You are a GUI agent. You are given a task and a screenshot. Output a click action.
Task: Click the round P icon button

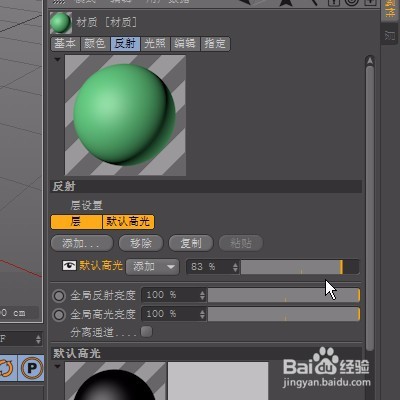tap(32, 368)
